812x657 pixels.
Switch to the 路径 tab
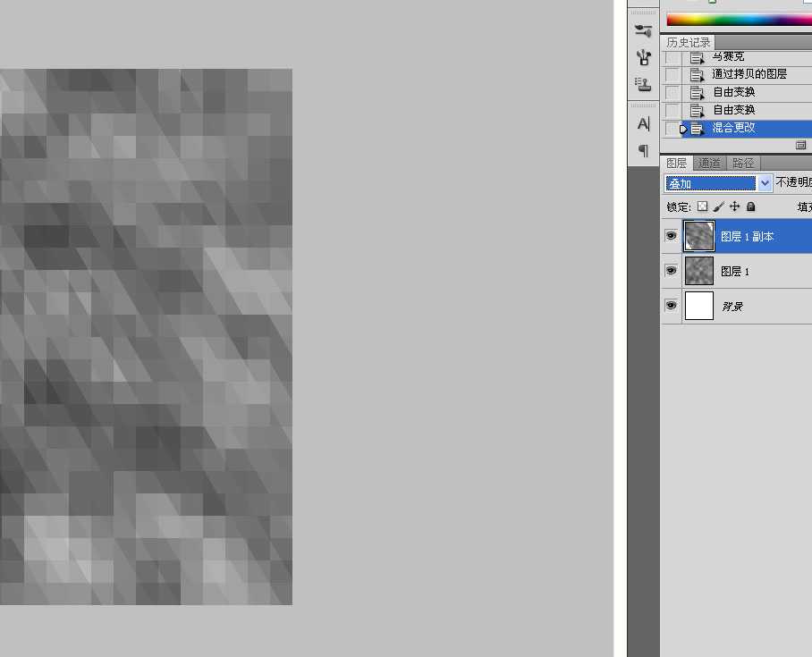[x=744, y=163]
